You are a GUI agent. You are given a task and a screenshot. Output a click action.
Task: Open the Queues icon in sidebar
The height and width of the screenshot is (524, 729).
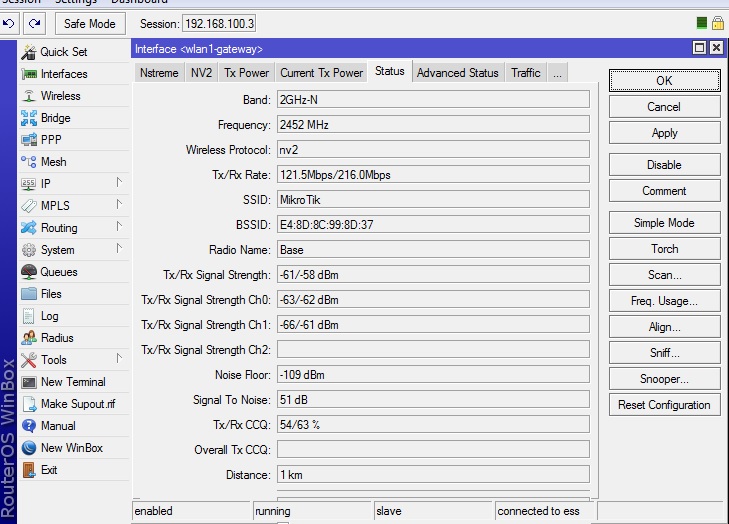tap(28, 272)
